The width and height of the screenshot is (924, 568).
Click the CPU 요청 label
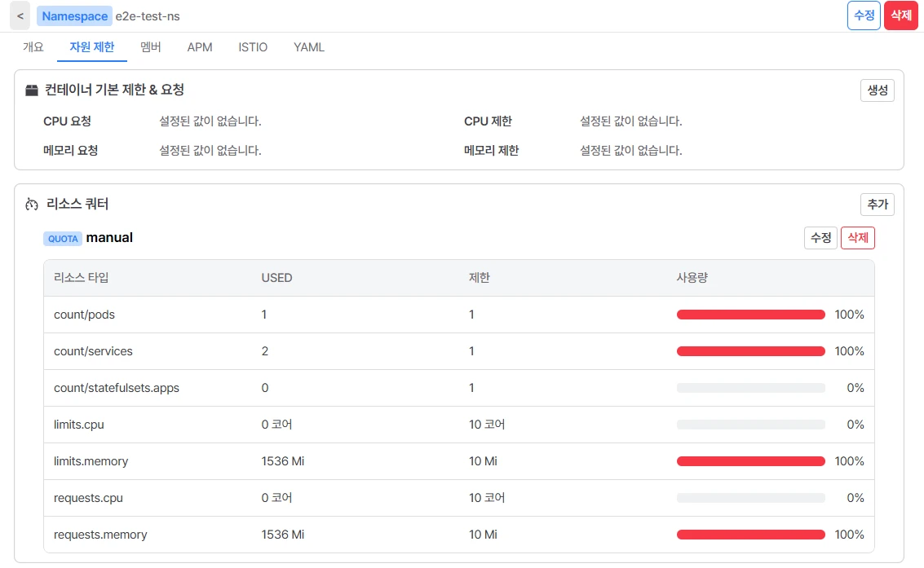[67, 121]
